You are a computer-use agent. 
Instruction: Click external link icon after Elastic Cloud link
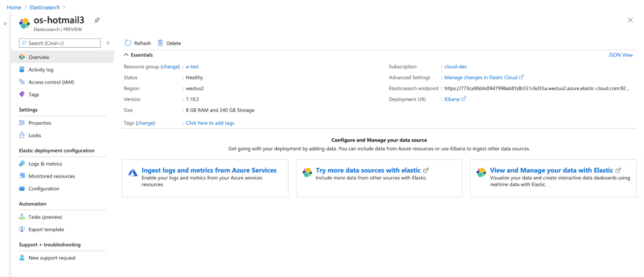click(x=521, y=77)
